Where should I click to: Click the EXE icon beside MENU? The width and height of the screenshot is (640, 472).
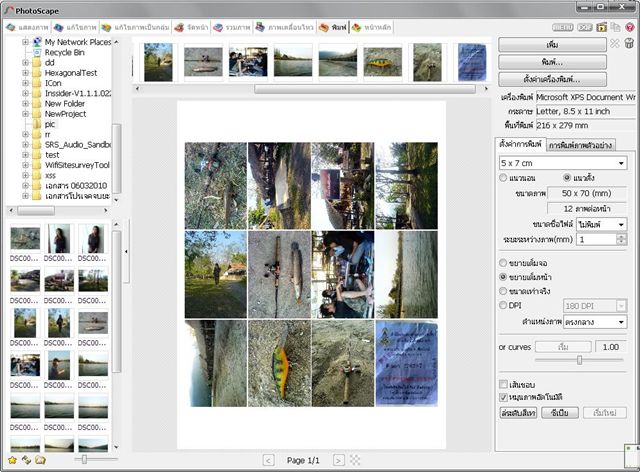point(584,27)
